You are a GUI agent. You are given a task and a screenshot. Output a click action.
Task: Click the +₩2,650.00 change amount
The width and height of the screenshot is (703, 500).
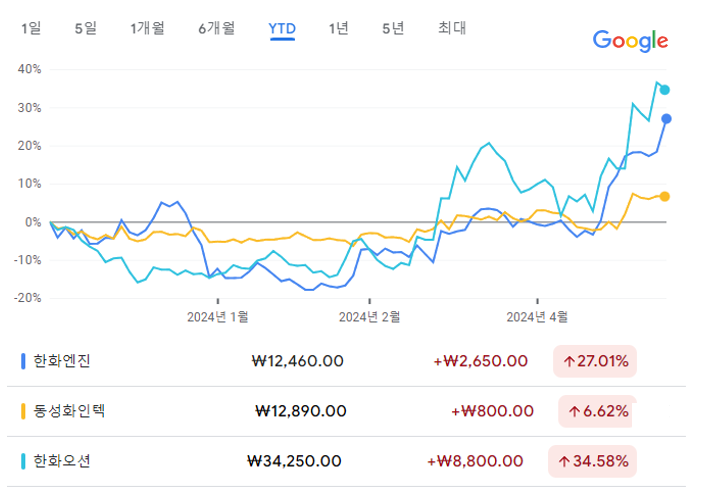pos(480,361)
